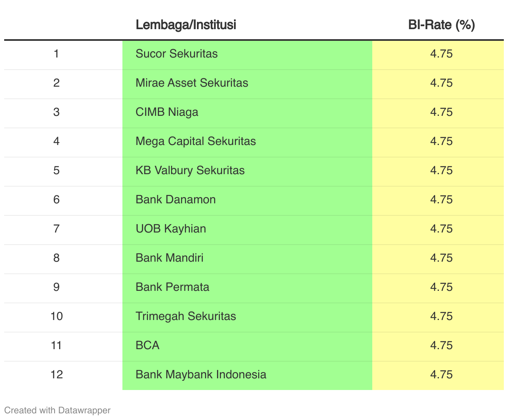Screen dimensions: 508x420
Task: Click the KB Valbury Sekuritas cell
Action: pyautogui.click(x=190, y=171)
